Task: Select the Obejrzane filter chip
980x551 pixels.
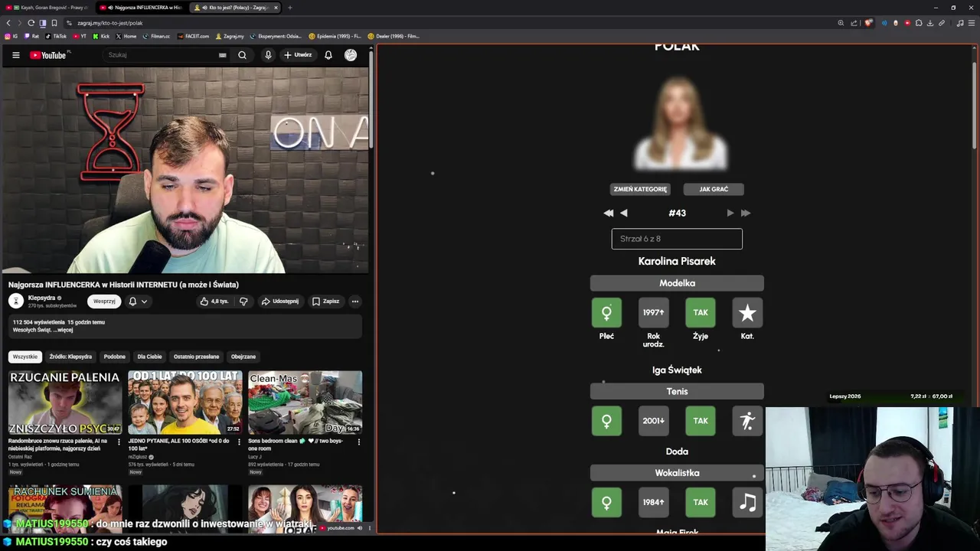Action: [243, 357]
